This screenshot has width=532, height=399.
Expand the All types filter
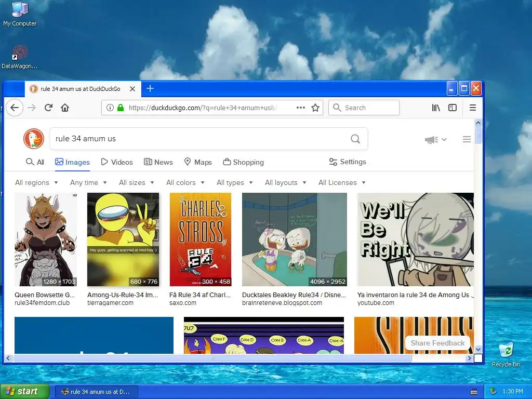[234, 182]
